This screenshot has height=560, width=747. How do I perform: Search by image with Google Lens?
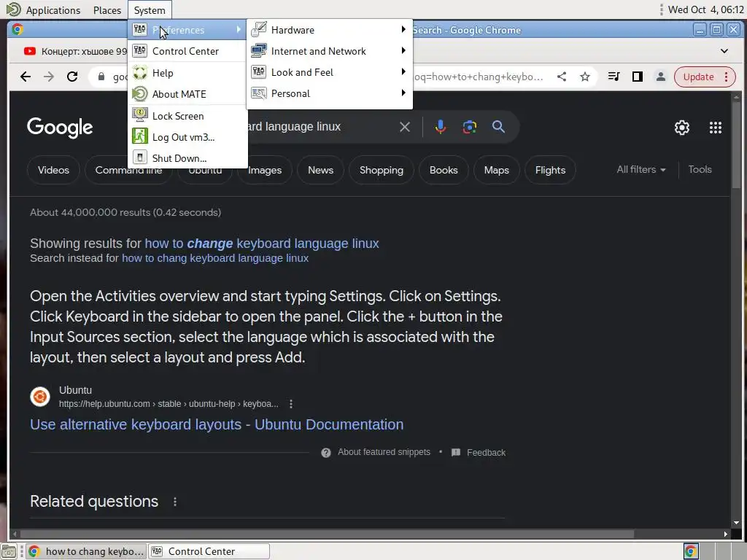click(x=470, y=127)
